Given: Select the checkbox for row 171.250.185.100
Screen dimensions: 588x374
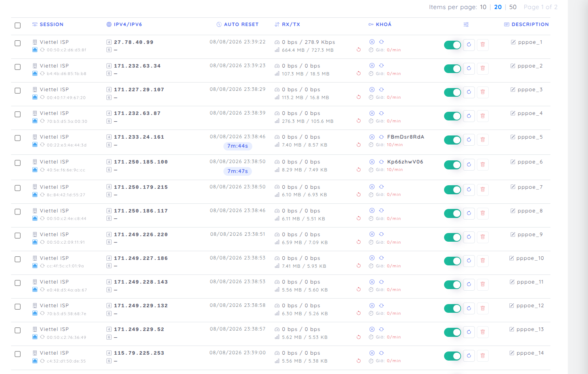Looking at the screenshot, I should point(17,163).
